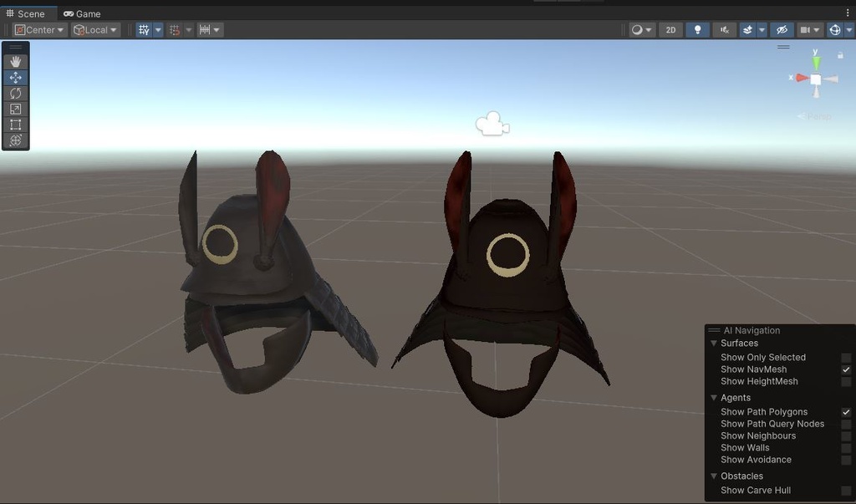Enable the Show Neighbours checkbox
Viewport: 856px width, 504px height.
click(846, 436)
